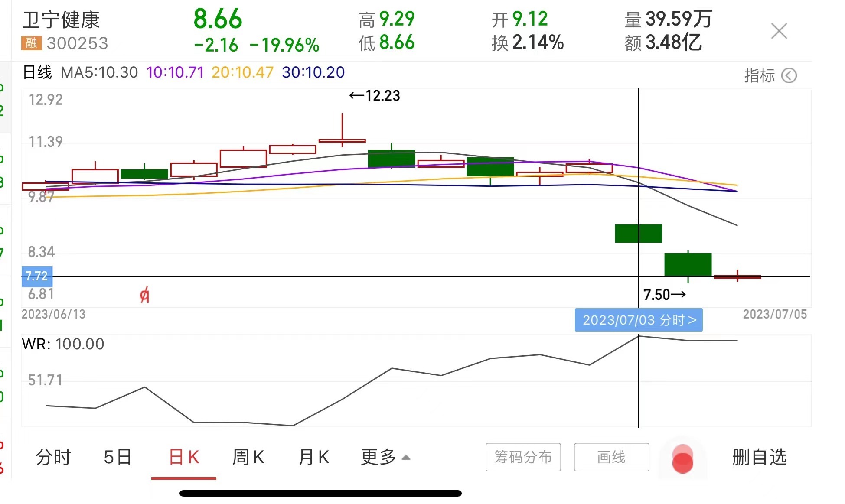Click the MA5:10.30 moving average label

tap(99, 72)
